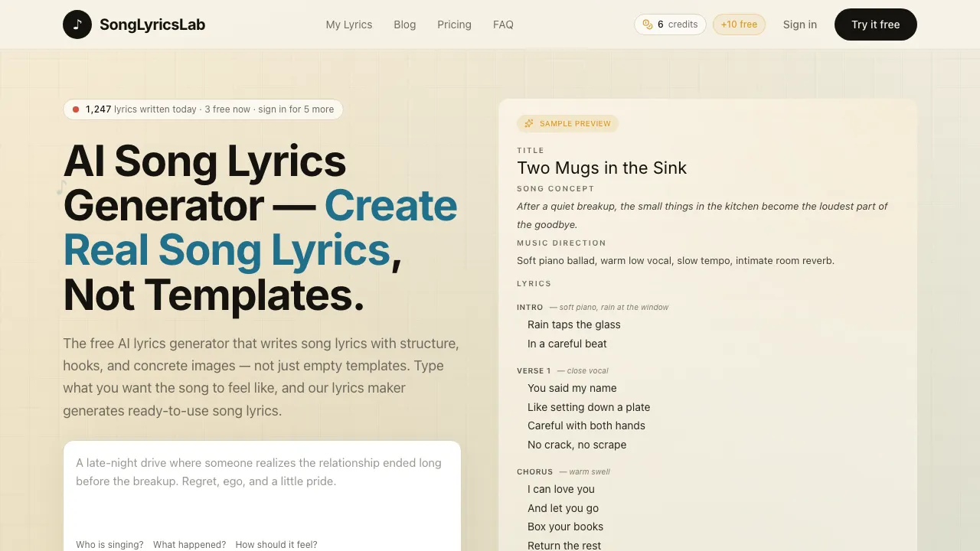
Task: Click the 1,247 lyrics written today pill
Action: [203, 109]
